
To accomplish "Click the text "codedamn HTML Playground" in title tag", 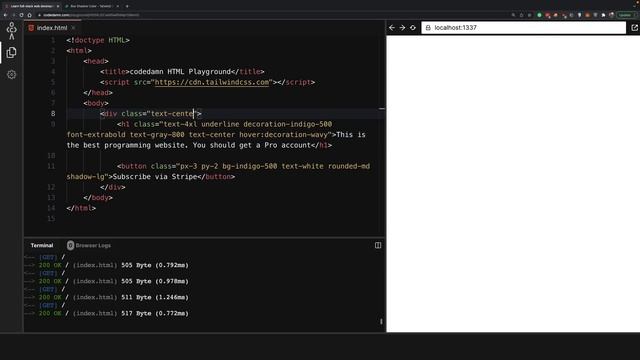I will pyautogui.click(x=180, y=71).
